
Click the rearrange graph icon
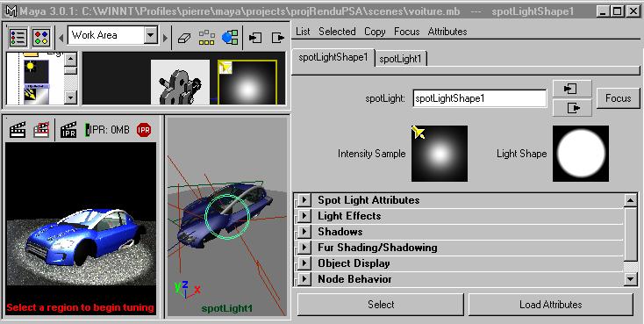coord(206,38)
